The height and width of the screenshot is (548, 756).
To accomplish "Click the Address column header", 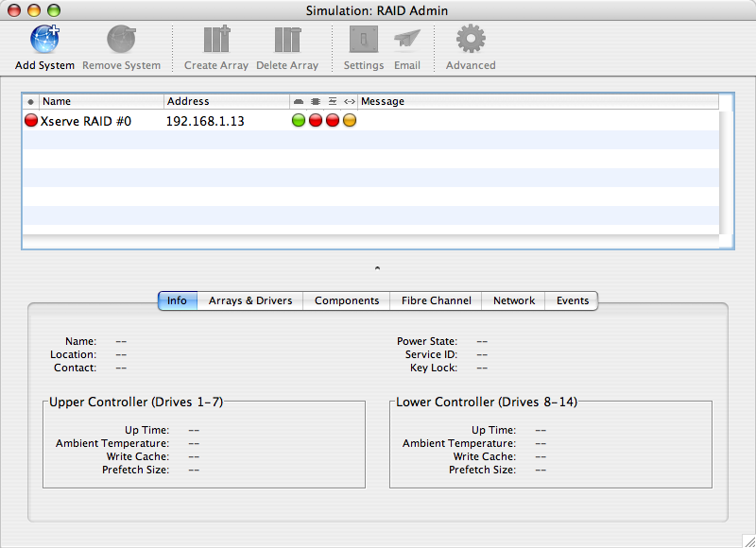I will pos(226,101).
